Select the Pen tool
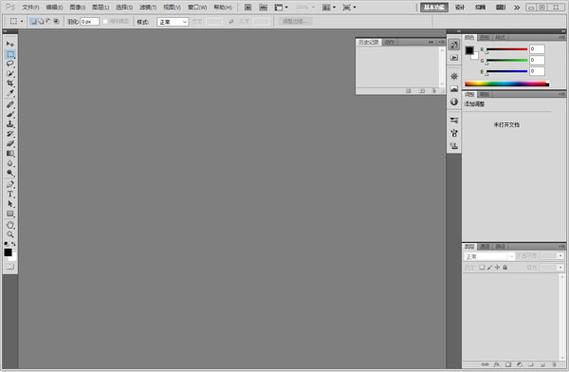Image resolution: width=569 pixels, height=372 pixels. pos(10,184)
